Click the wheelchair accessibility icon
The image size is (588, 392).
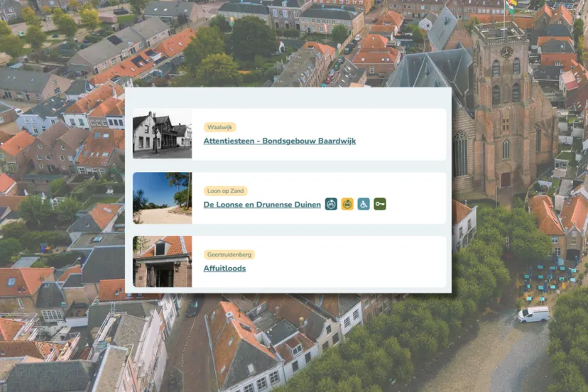[364, 204]
